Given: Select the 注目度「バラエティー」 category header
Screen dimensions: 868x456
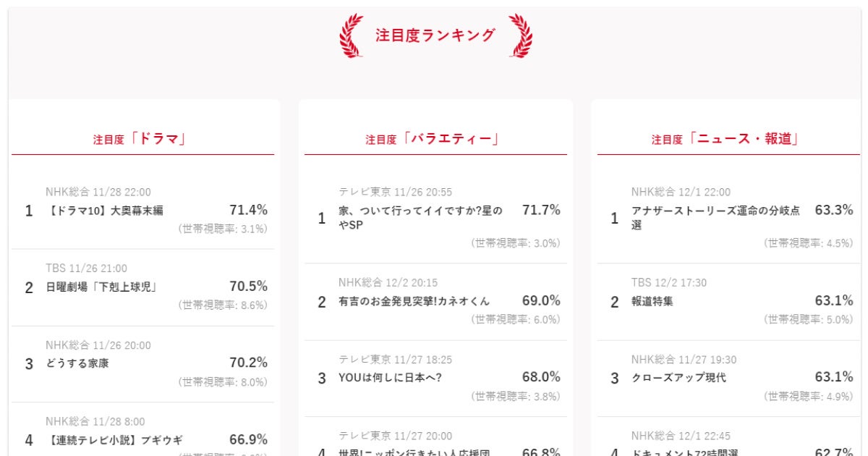Looking at the screenshot, I should click(x=435, y=139).
